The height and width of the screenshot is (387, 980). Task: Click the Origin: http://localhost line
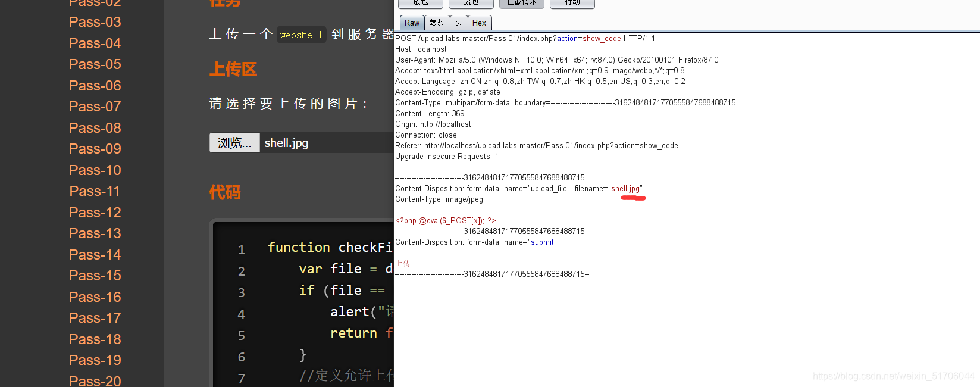[433, 124]
